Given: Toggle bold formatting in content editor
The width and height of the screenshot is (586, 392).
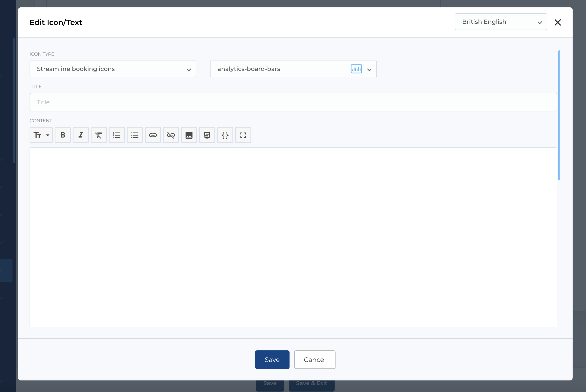Looking at the screenshot, I should [63, 135].
